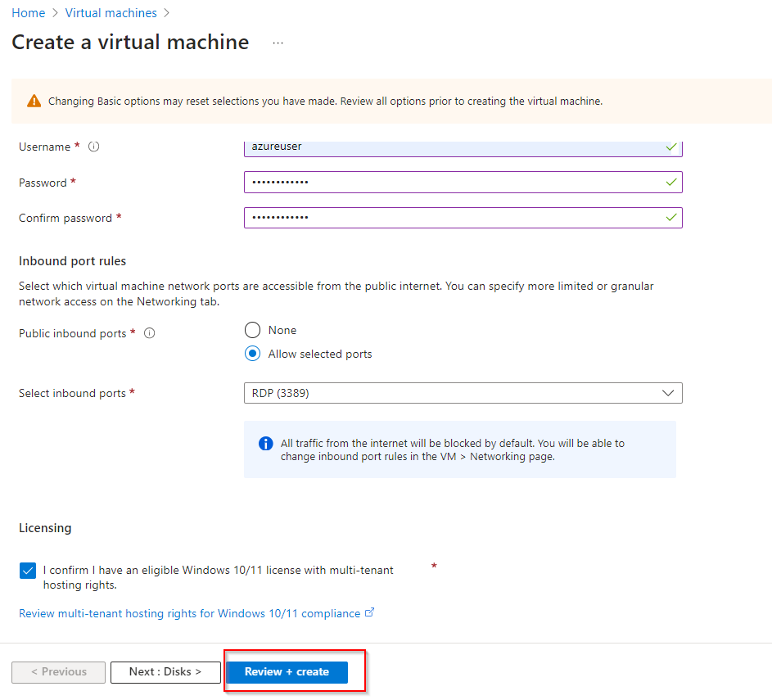Toggle Windows license confirmation checkbox
Viewport: 772px width, 700px height.
tap(28, 571)
